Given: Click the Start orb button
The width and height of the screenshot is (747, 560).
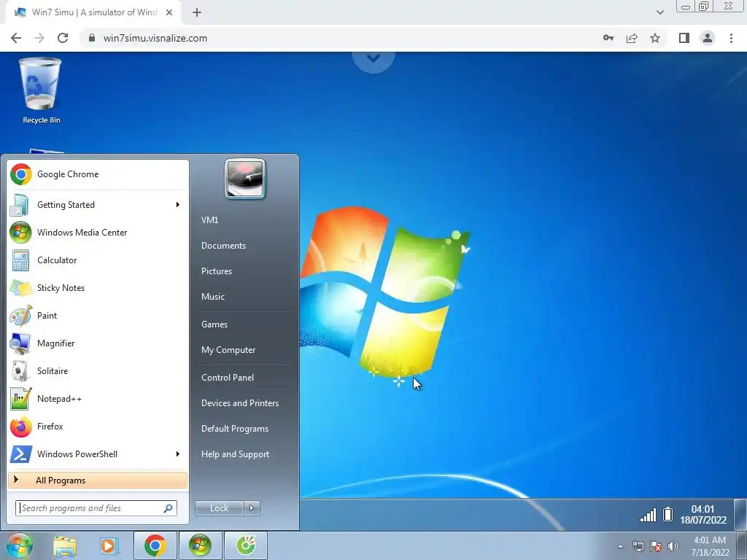Looking at the screenshot, I should click(19, 545).
